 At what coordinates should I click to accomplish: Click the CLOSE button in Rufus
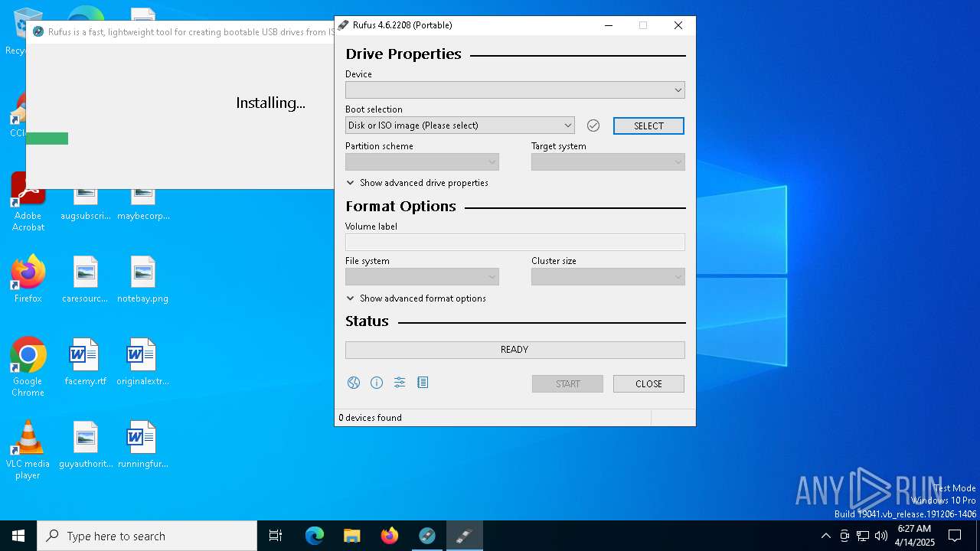tap(648, 383)
